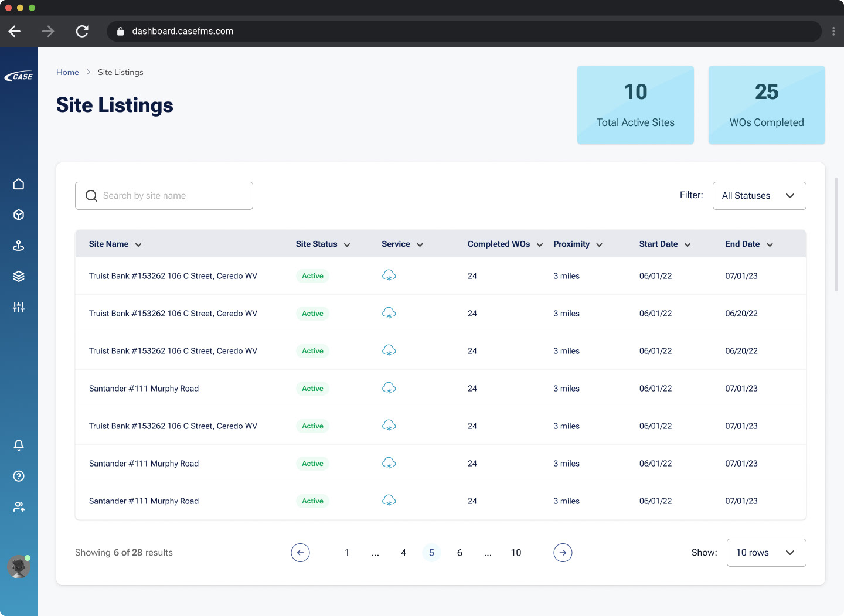Viewport: 844px width, 616px height.
Task: Open the map pin location sidebar icon
Action: pyautogui.click(x=19, y=246)
